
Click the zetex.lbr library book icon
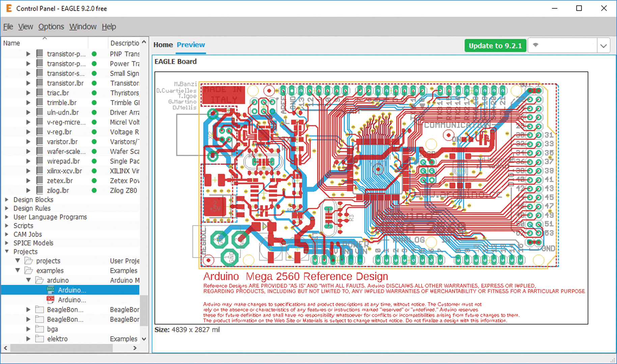[39, 181]
